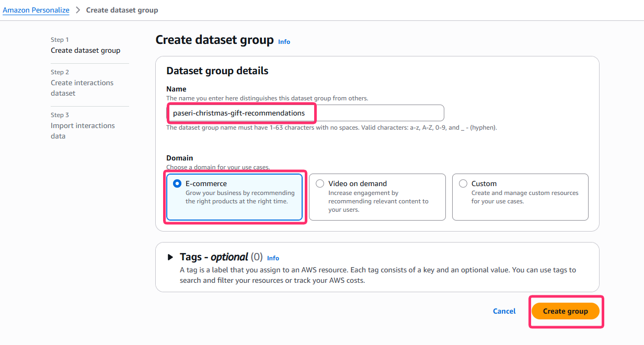This screenshot has height=345, width=644.
Task: Open Info link beside the page heading
Action: (284, 42)
